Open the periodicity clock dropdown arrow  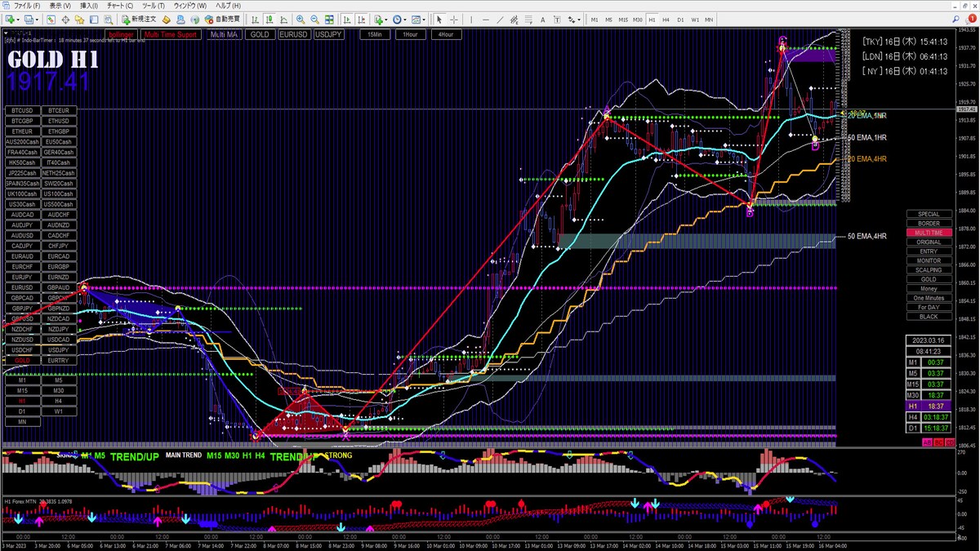click(405, 19)
